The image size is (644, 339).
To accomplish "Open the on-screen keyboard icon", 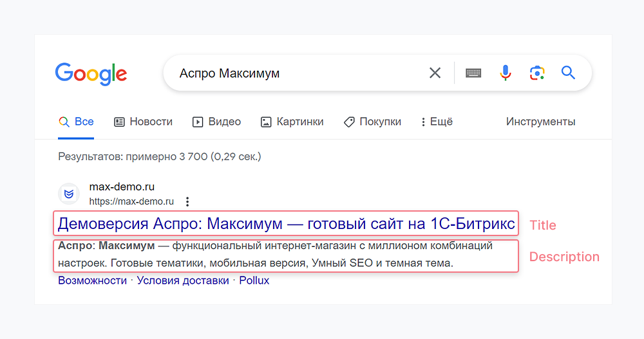I will pos(473,73).
